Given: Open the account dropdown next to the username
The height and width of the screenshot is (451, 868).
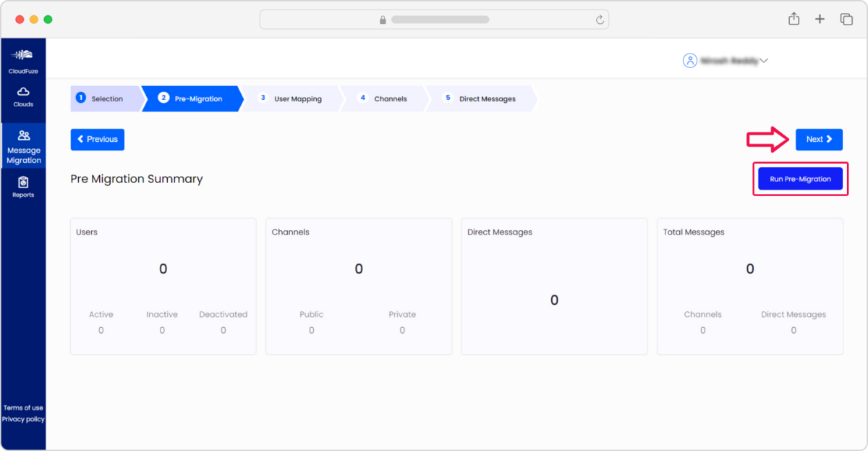Looking at the screenshot, I should (765, 61).
